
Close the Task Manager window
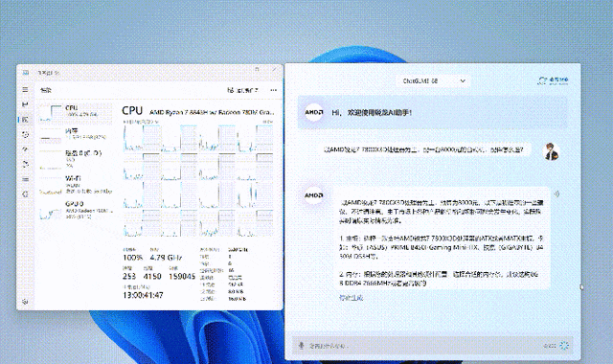(274, 70)
